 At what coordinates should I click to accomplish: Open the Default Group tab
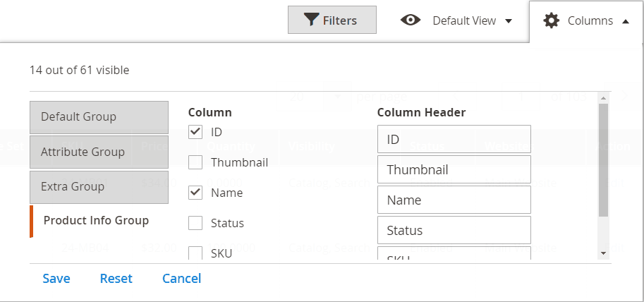coord(99,117)
